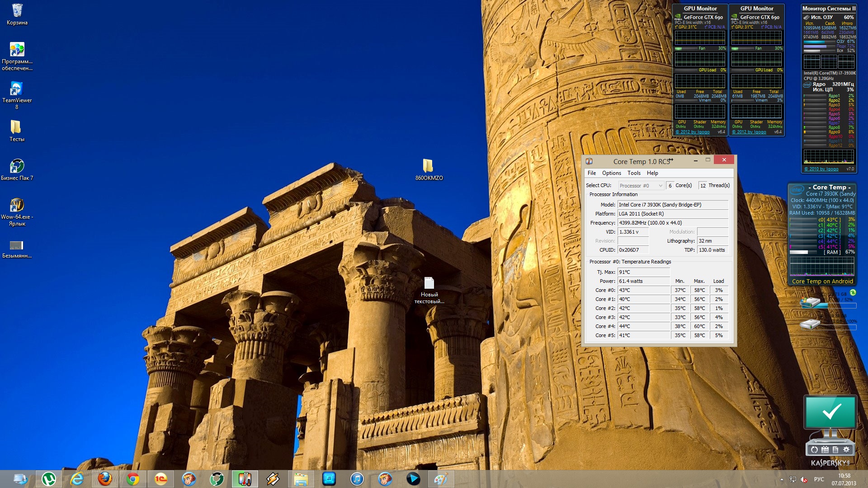
Task: Open the Tools menu in Core Temp
Action: (x=634, y=173)
